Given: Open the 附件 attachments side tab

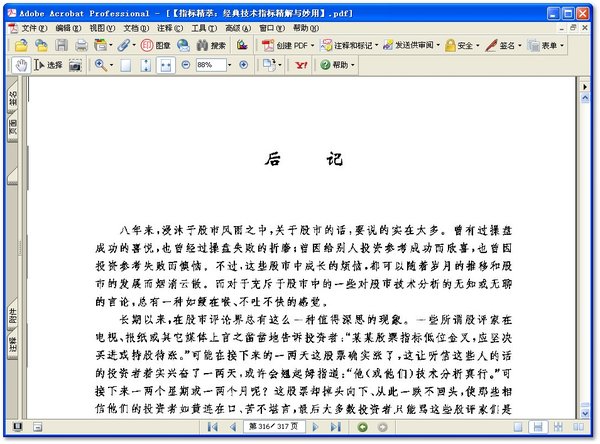Looking at the screenshot, I should coord(13,315).
